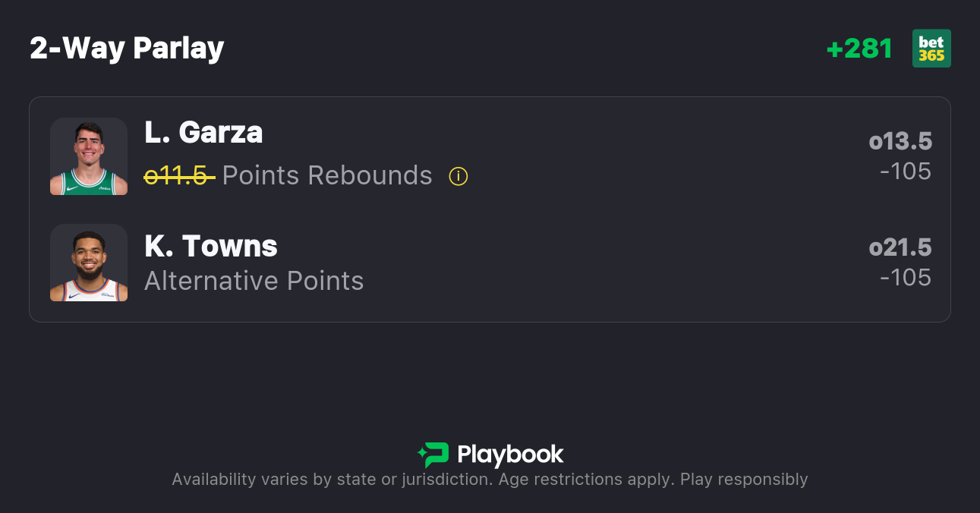Click the struck-through o11.5 old line
Viewport: 980px width, 513px height.
tap(179, 176)
